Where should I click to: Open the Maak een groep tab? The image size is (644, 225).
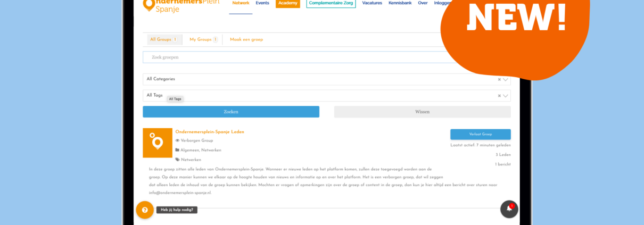246,39
